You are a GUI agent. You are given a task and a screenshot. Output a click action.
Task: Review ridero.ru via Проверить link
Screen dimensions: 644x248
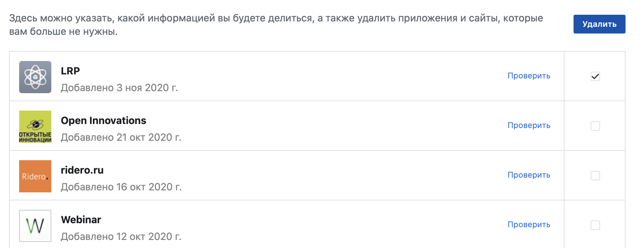point(529,175)
